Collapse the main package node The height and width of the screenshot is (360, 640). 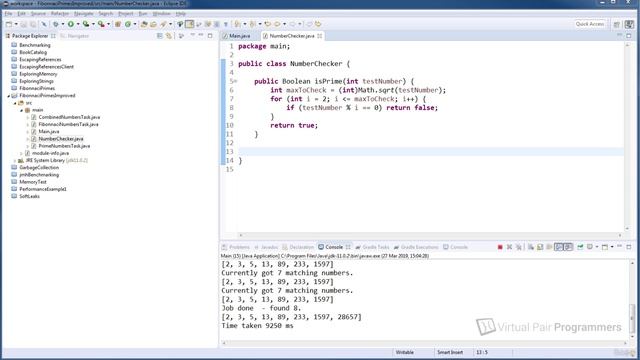tap(22, 110)
